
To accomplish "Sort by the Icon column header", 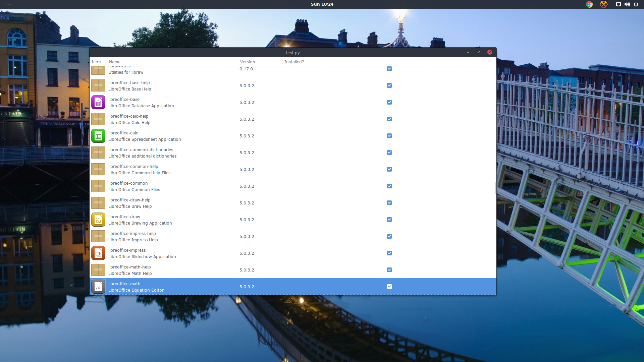I will (98, 62).
